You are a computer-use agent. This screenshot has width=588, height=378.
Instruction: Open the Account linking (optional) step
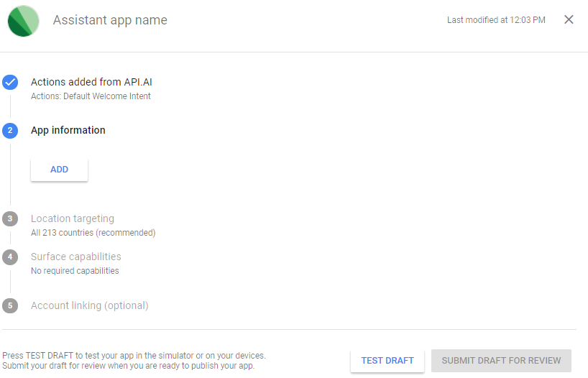tap(90, 305)
